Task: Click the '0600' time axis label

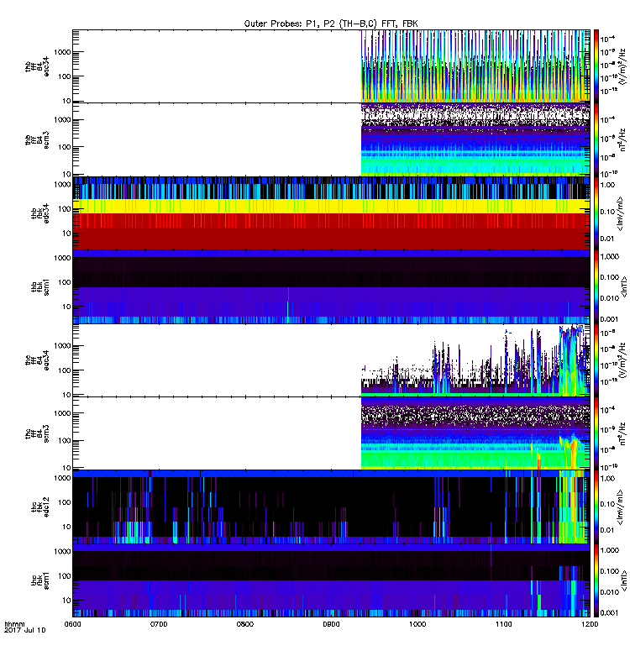Action: (72, 624)
